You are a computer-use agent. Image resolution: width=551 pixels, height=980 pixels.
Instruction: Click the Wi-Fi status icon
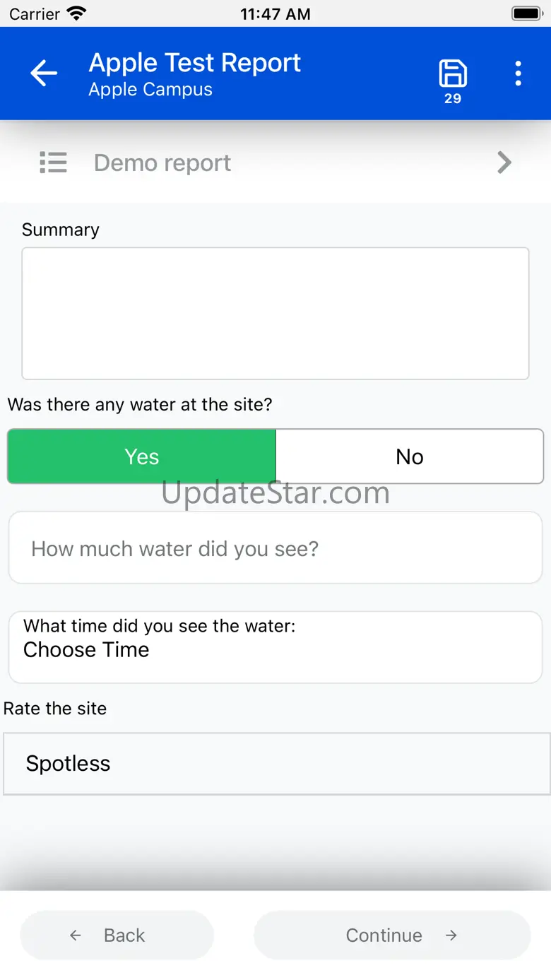coord(76,13)
